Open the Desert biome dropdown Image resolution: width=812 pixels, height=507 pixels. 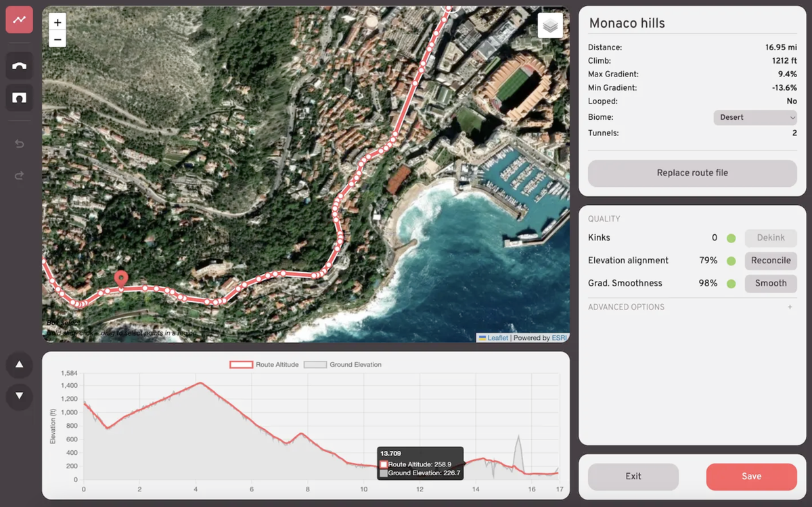755,117
